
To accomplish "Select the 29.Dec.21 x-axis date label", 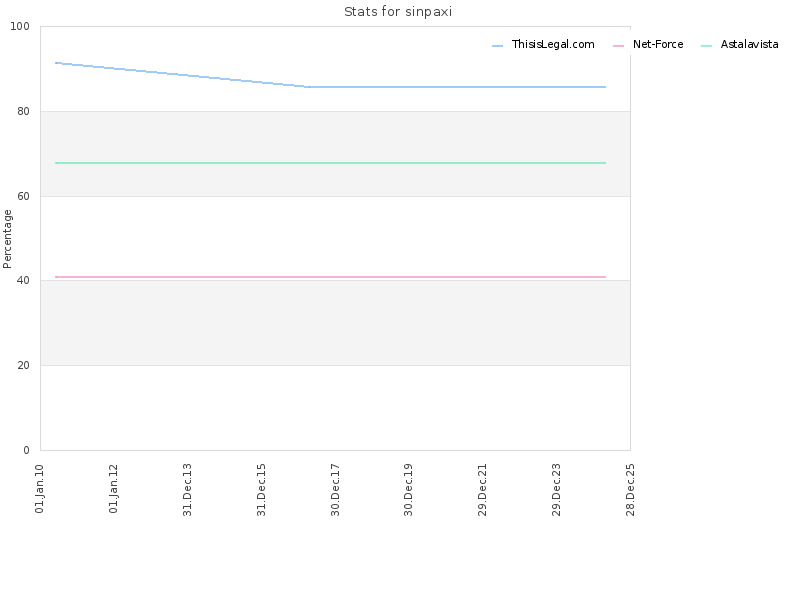I will click(483, 490).
